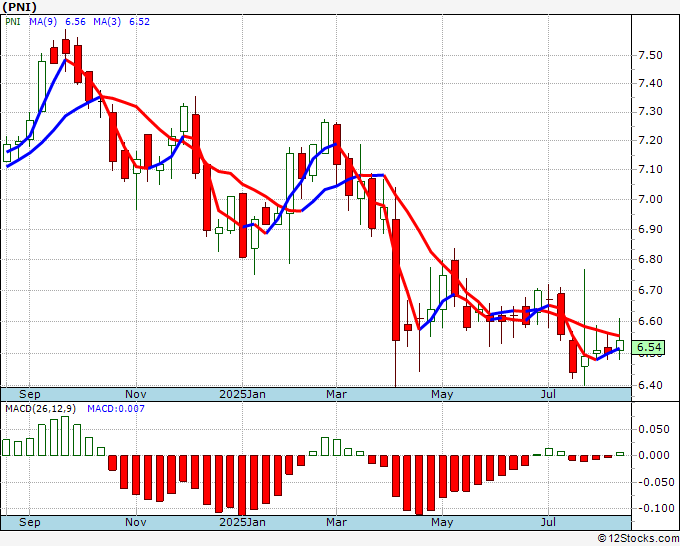This screenshot has width=680, height=546.
Task: Click the 7.10 price axis label
Action: point(651,170)
